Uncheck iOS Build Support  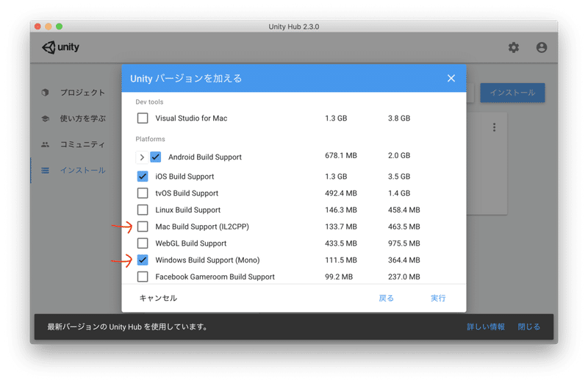tap(143, 177)
